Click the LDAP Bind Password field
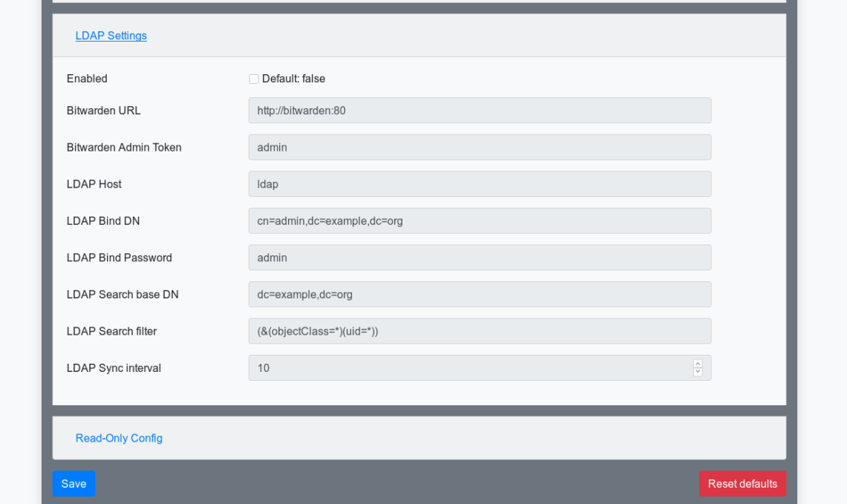847x504 pixels. coord(480,257)
